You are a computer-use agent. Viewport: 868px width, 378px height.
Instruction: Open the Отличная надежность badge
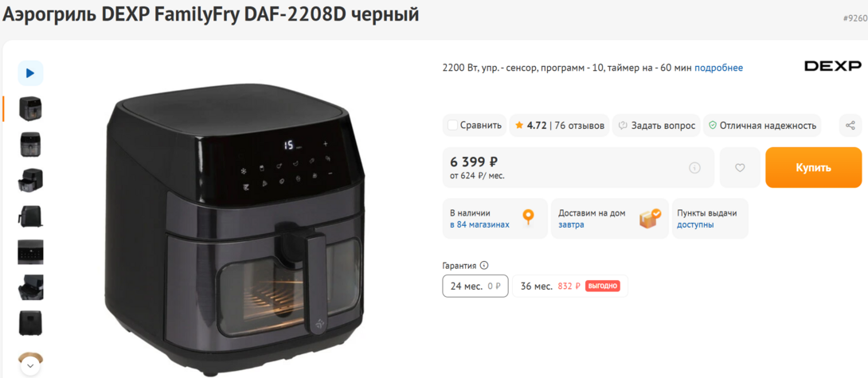[762, 126]
